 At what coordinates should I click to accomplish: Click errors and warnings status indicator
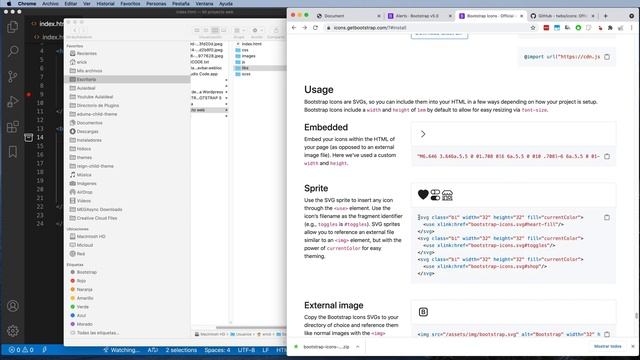(x=21, y=350)
